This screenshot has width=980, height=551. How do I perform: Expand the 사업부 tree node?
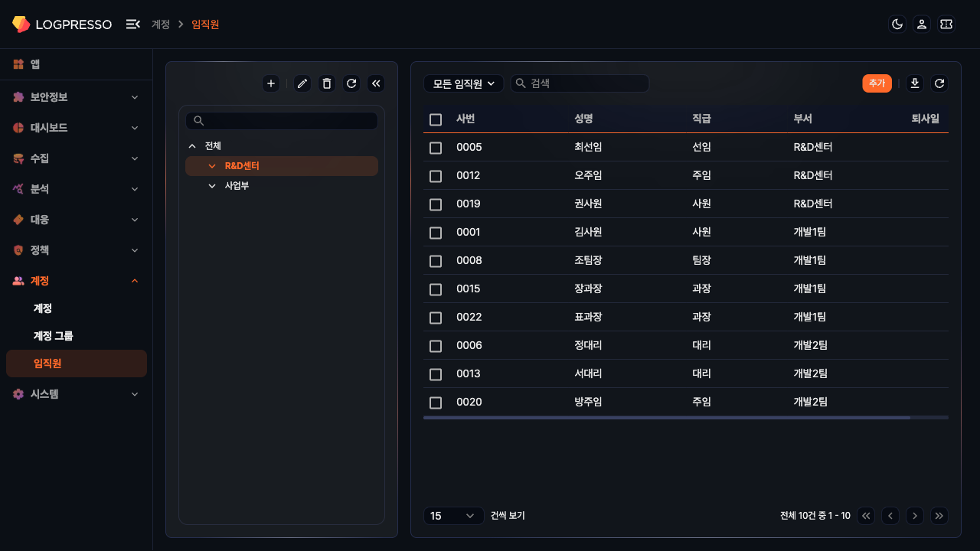[x=212, y=185]
